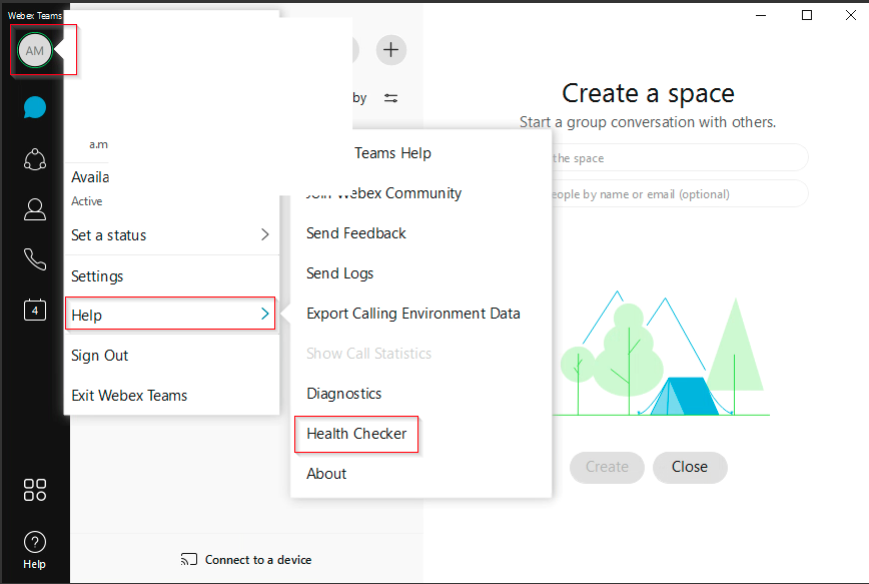
Task: Open the Messaging chat bubble icon
Action: click(x=35, y=107)
